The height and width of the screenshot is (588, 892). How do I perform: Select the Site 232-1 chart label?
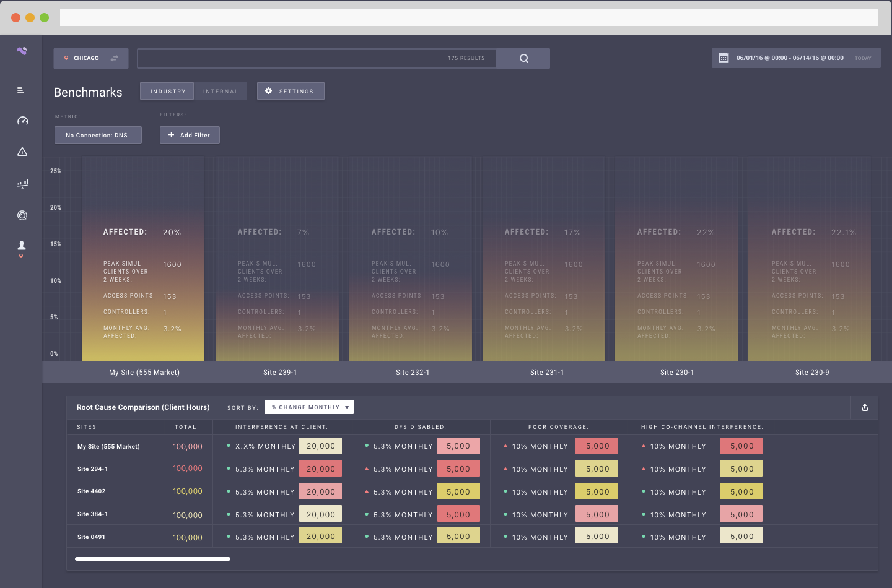pos(413,373)
